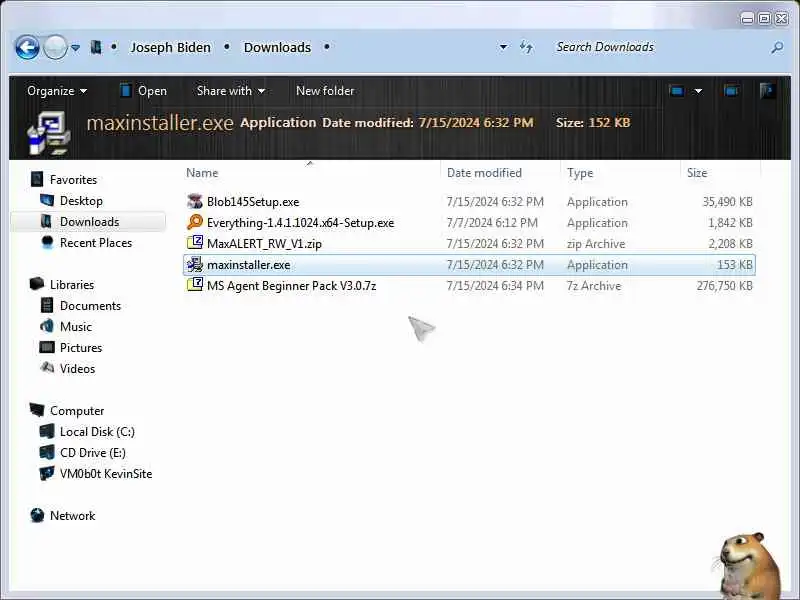Select Joseph Biden in the address path

(x=170, y=47)
